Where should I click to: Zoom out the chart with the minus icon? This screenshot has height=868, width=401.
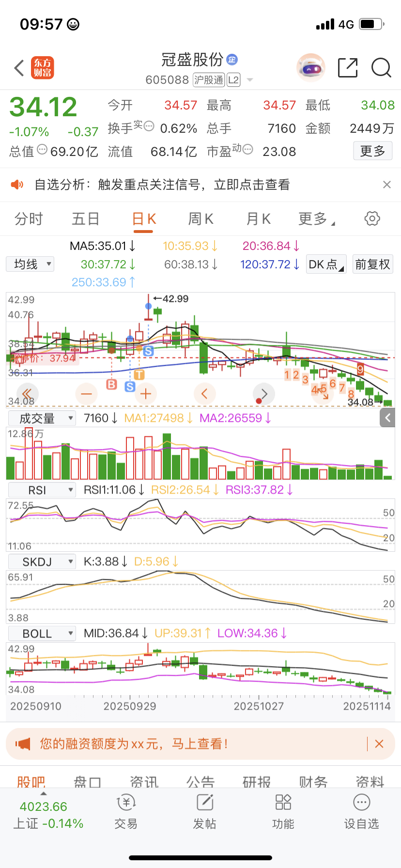87,393
